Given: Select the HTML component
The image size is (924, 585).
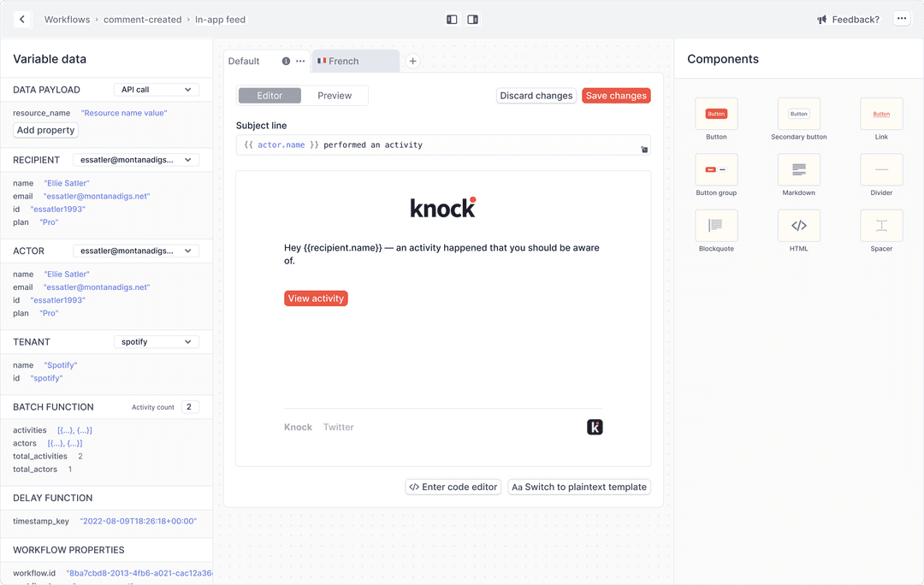Looking at the screenshot, I should (x=798, y=225).
